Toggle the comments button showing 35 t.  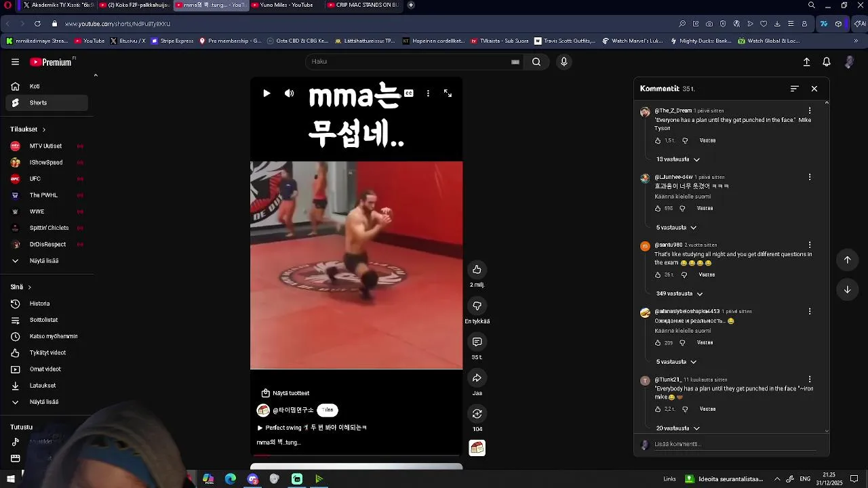[477, 342]
